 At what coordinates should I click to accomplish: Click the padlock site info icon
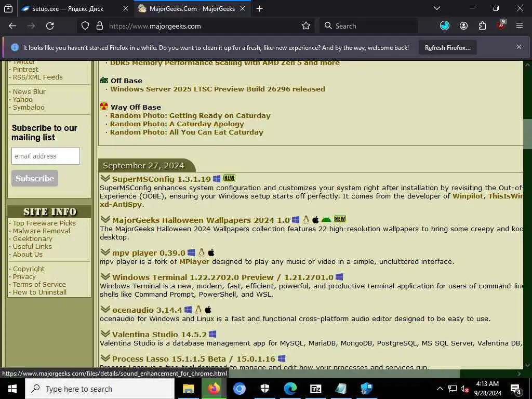coord(99,26)
